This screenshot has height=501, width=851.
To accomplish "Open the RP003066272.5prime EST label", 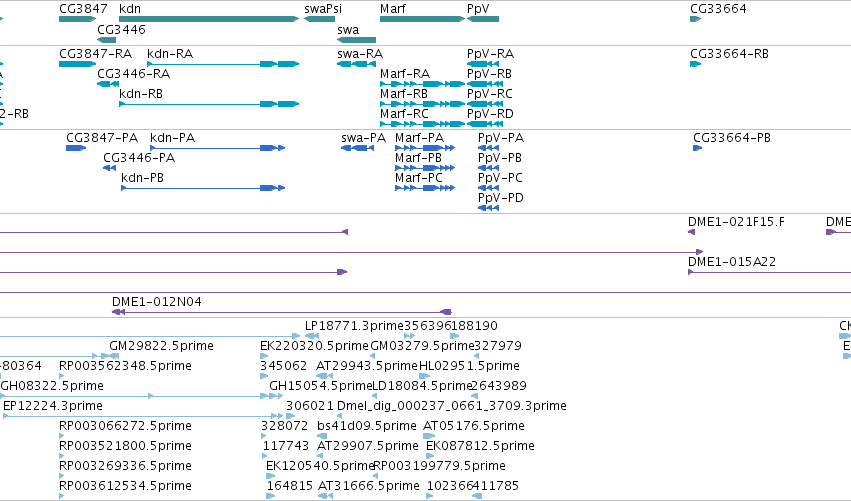I will pos(125,426).
